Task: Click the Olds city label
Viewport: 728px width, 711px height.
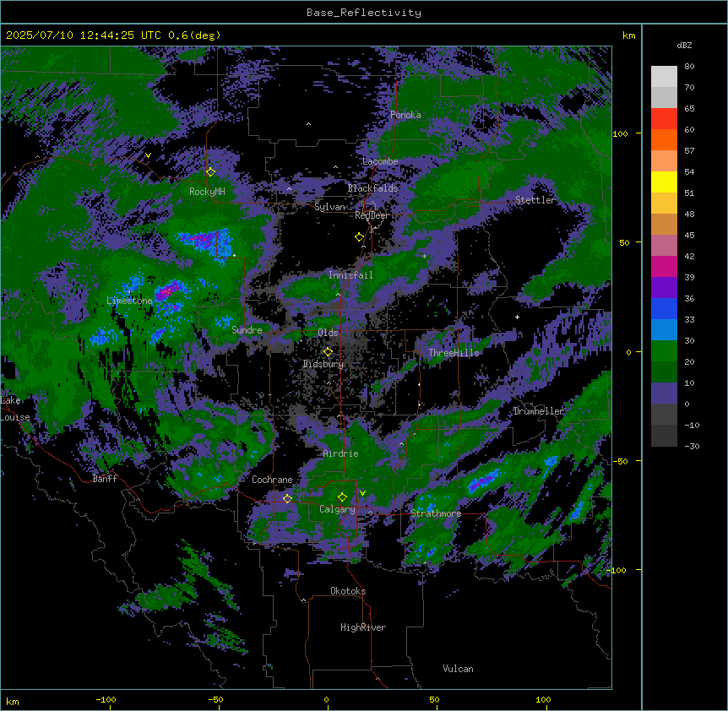Action: [328, 333]
